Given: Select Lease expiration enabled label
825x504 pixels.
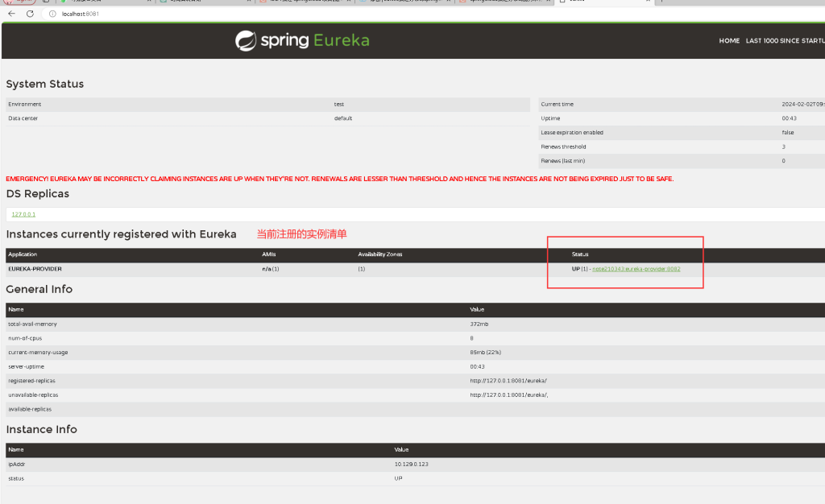Looking at the screenshot, I should (572, 132).
